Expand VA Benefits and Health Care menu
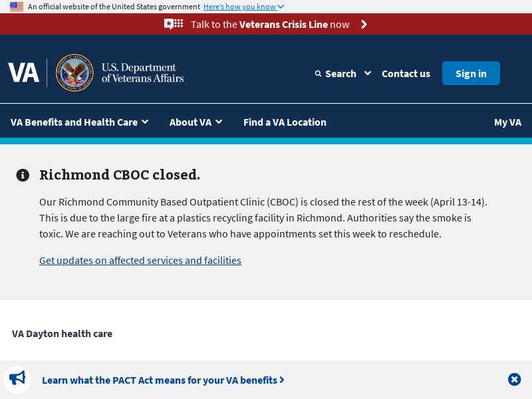The image size is (532, 399). 79,122
